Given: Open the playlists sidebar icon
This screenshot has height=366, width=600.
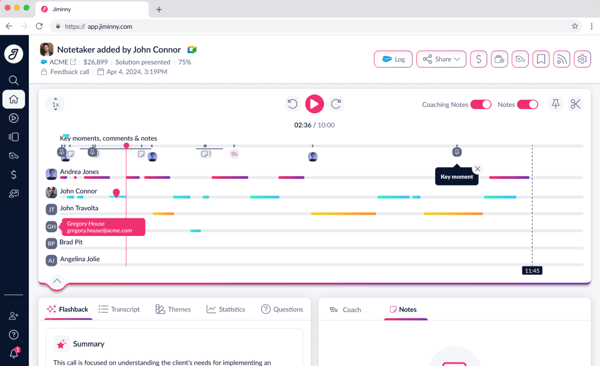Looking at the screenshot, I should pos(13,137).
